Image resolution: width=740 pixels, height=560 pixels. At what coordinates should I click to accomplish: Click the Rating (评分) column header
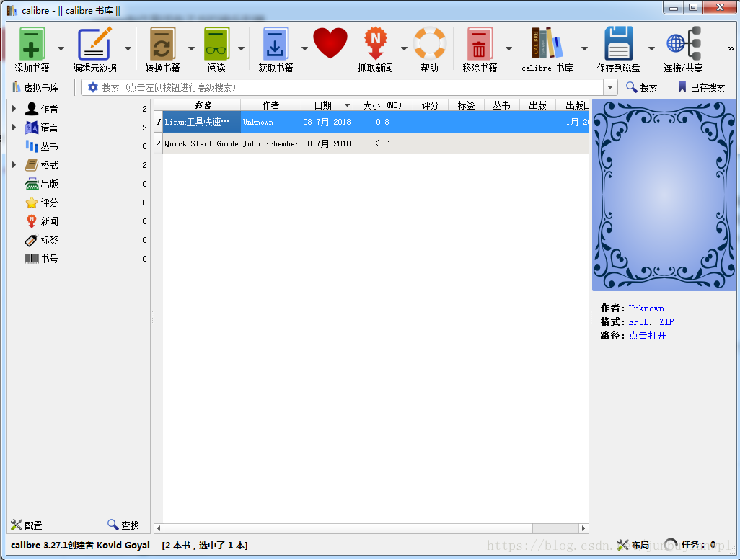pyautogui.click(x=430, y=105)
